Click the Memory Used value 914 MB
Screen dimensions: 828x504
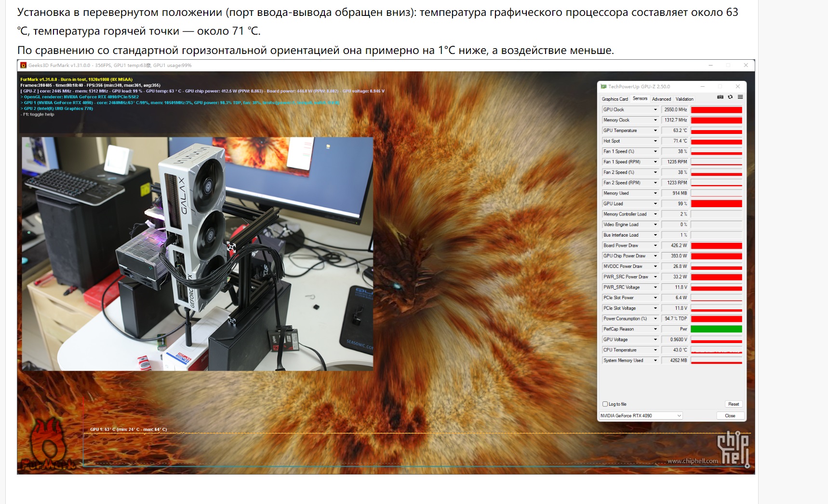(x=675, y=193)
